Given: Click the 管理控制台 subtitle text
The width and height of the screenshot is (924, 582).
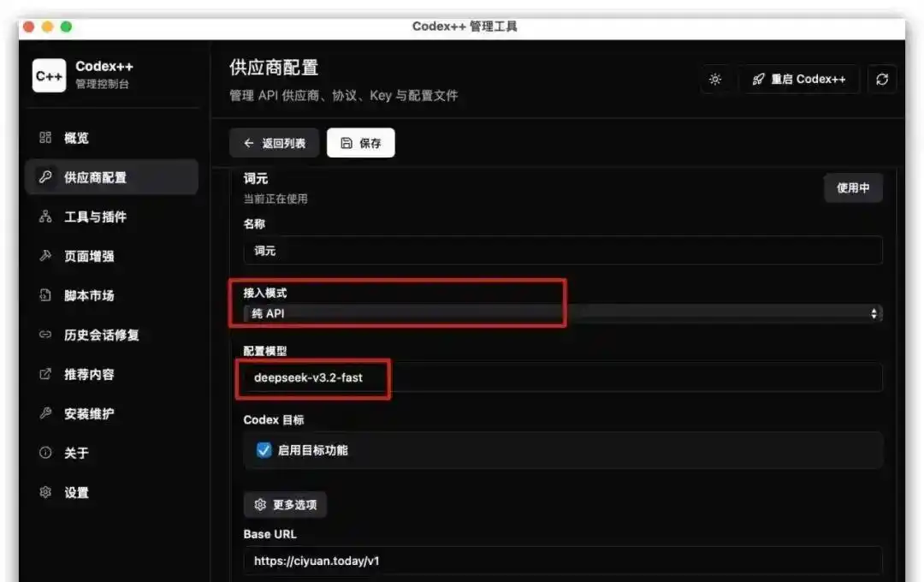Looking at the screenshot, I should [x=102, y=84].
